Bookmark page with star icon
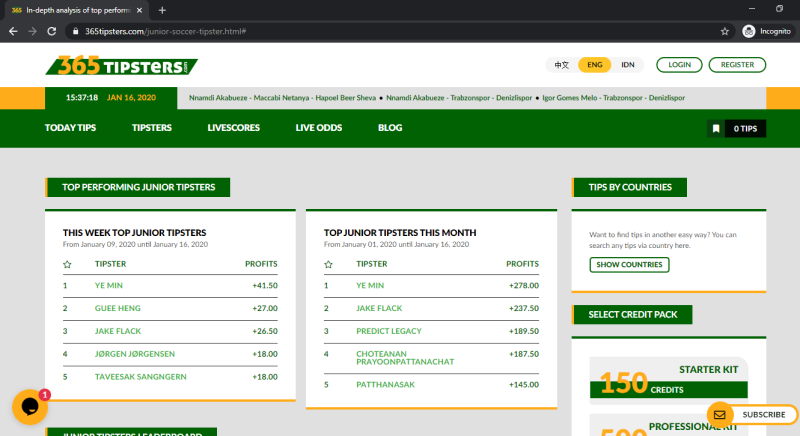Viewport: 800px width, 436px height. tap(724, 31)
